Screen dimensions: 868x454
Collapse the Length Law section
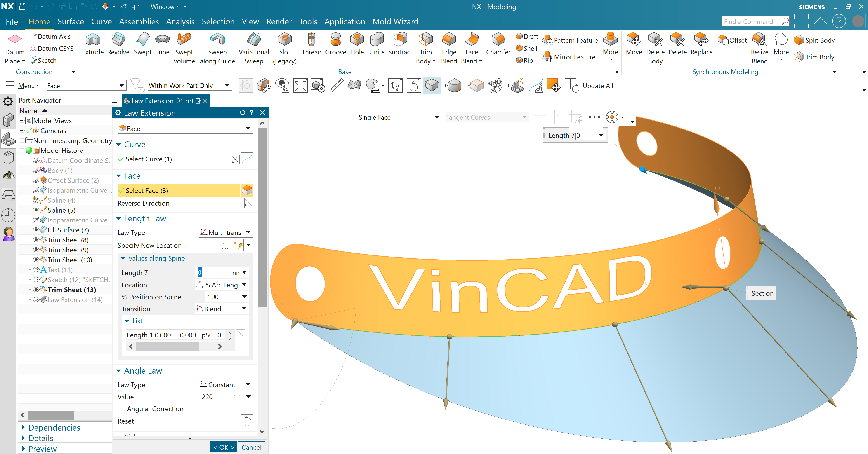pos(119,219)
